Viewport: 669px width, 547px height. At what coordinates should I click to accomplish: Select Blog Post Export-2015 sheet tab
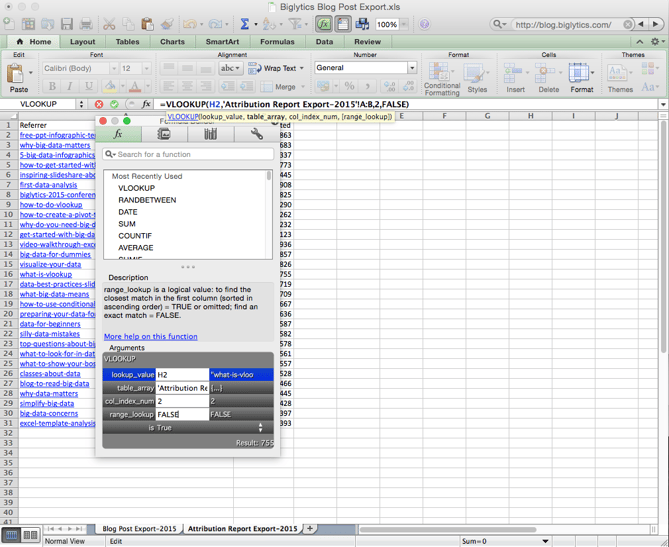click(x=139, y=528)
